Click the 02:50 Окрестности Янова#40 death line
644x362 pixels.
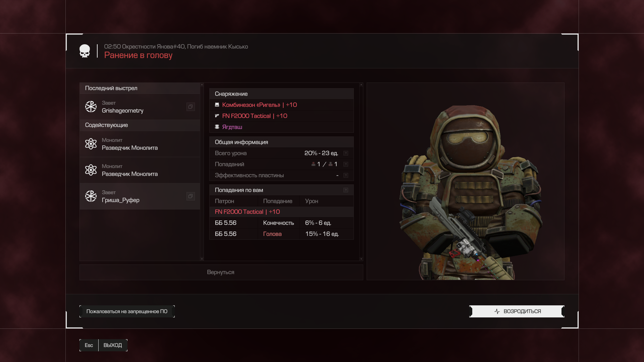pyautogui.click(x=176, y=47)
